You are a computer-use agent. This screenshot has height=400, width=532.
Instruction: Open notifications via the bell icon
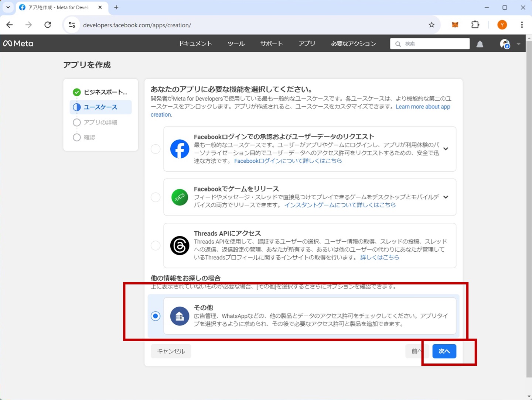[x=480, y=44]
